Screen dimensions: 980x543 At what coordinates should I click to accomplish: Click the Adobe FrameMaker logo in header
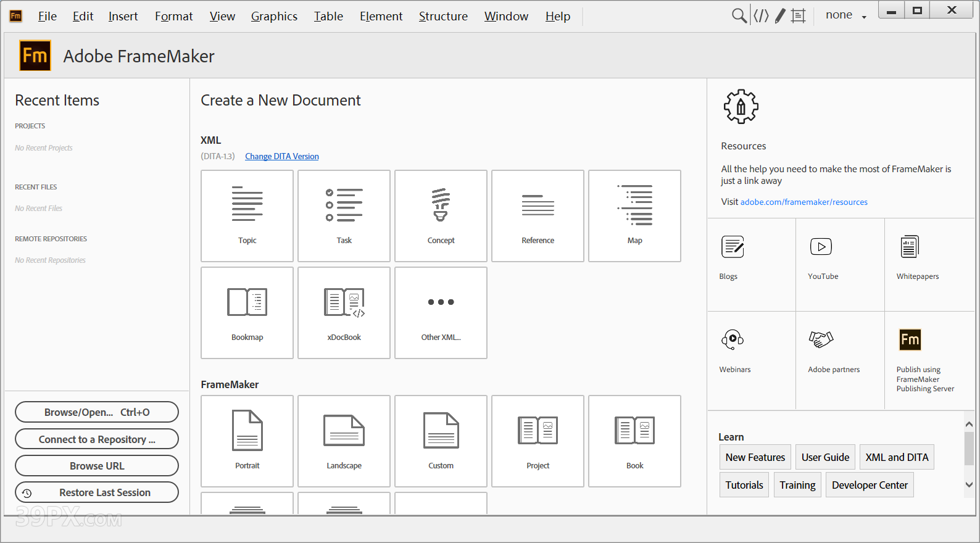(35, 56)
